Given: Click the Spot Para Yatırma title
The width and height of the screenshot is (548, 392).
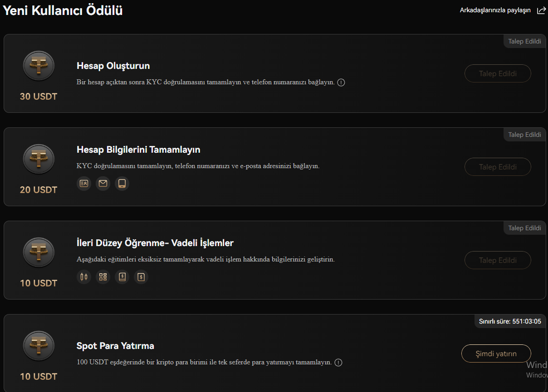Looking at the screenshot, I should (115, 346).
